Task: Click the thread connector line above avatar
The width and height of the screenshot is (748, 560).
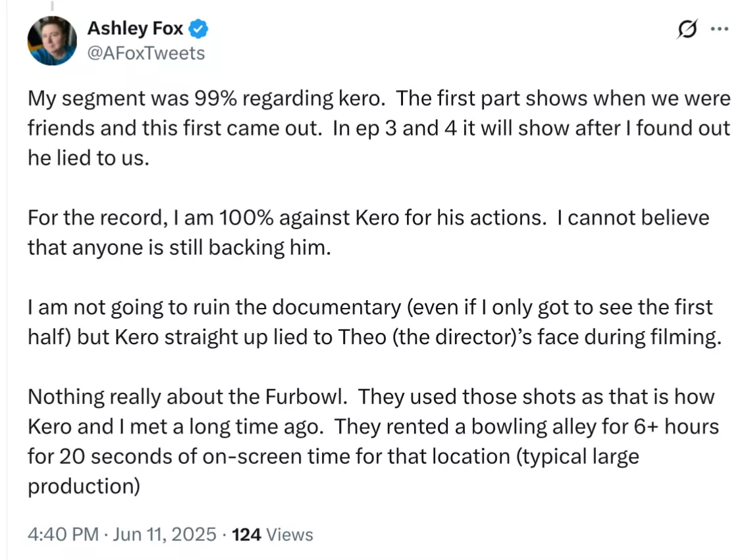Action: (52, 6)
